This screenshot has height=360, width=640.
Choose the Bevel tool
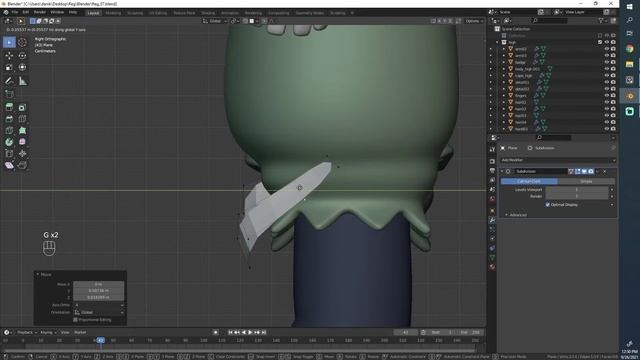[9, 119]
